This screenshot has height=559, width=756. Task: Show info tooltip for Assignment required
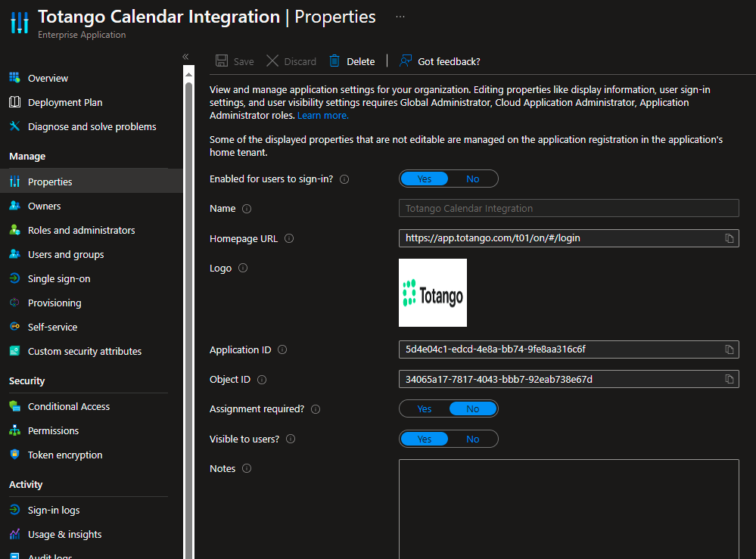click(x=316, y=409)
